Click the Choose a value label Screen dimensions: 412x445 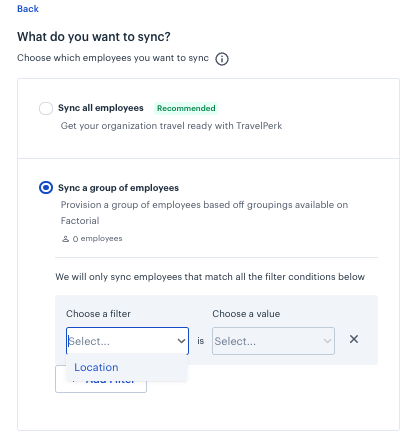tap(246, 314)
